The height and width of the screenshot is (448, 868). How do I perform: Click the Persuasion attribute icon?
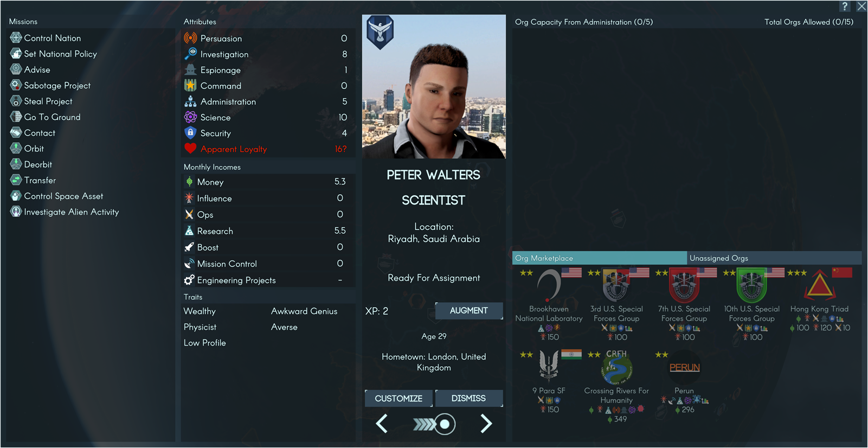point(190,38)
